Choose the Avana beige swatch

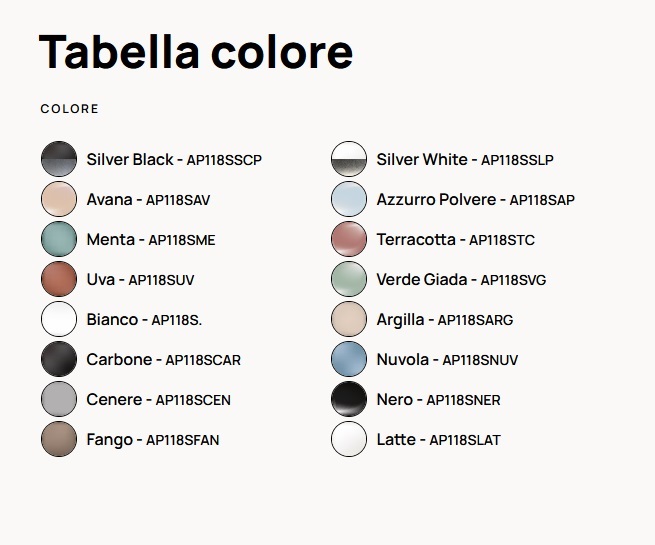point(59,199)
